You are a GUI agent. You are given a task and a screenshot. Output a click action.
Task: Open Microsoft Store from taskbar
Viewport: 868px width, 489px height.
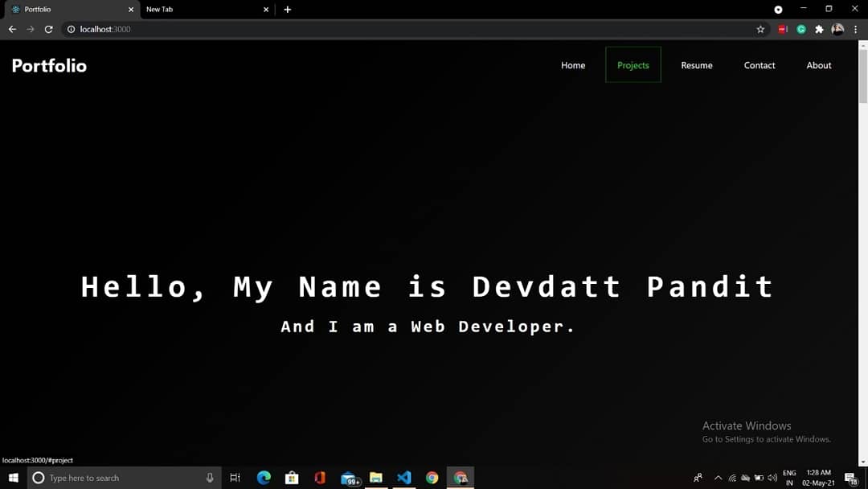pyautogui.click(x=292, y=478)
